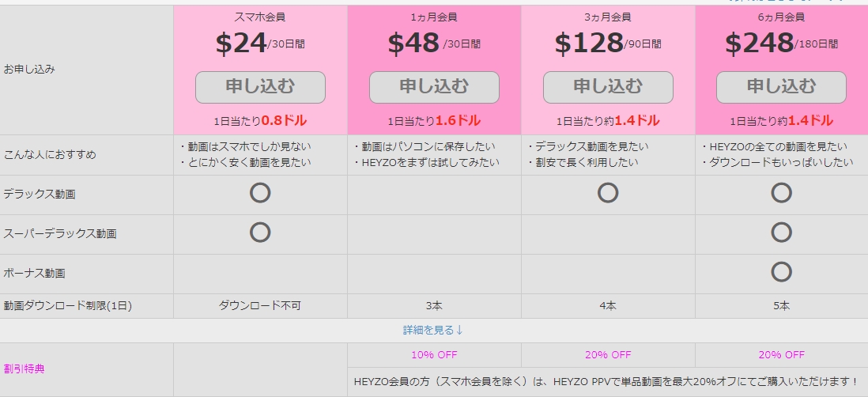The width and height of the screenshot is (868, 397).
Task: Click スーパーデラックス動画 circle icon for 6ヵ月会員
Action: pyautogui.click(x=781, y=232)
